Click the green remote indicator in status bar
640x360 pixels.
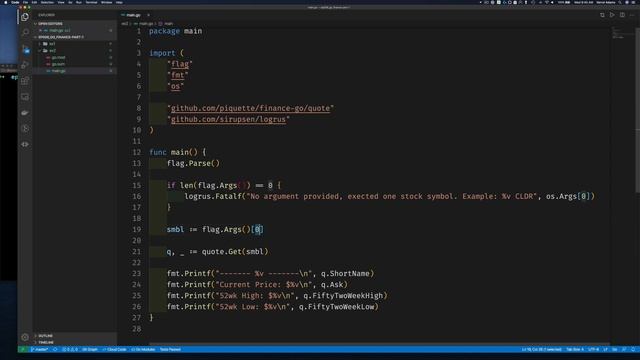point(23,349)
